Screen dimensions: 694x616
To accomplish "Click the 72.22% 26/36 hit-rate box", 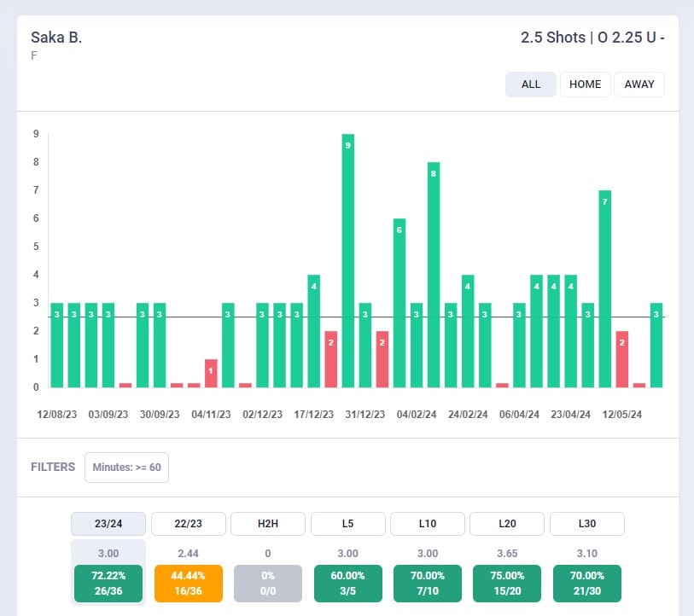I will tap(108, 584).
